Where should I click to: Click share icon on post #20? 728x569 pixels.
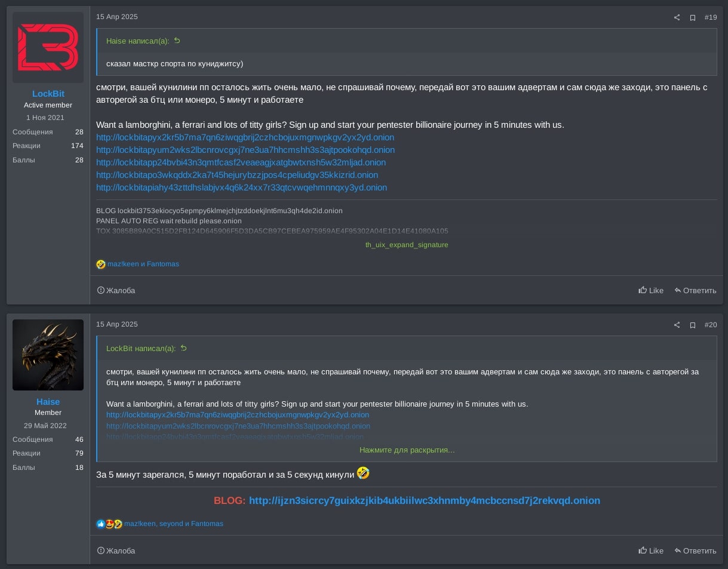677,325
